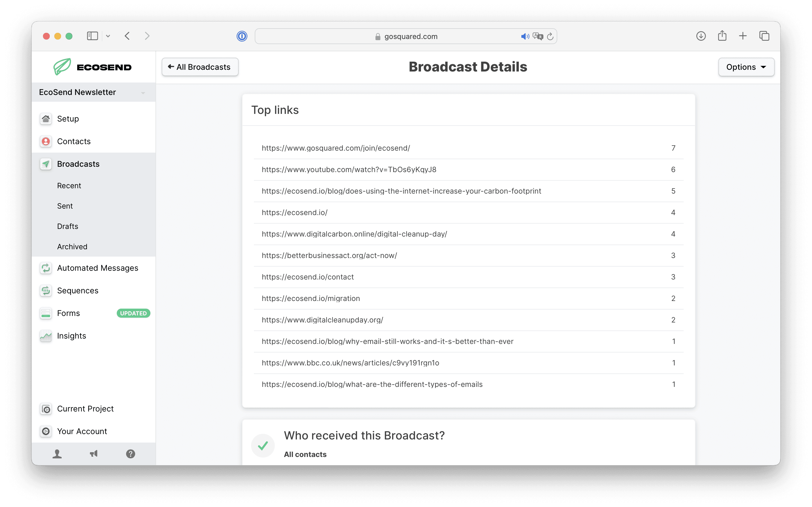812x507 pixels.
Task: Click the translate page icon
Action: point(538,36)
